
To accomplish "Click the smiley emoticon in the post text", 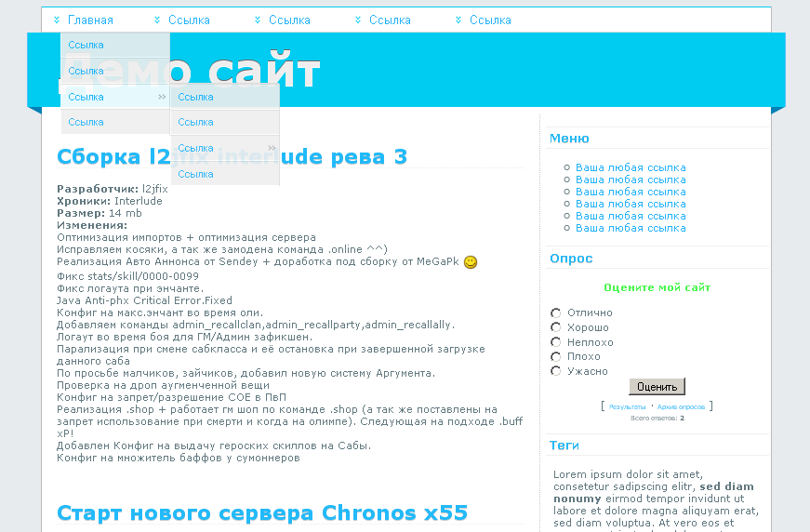I will tap(471, 262).
